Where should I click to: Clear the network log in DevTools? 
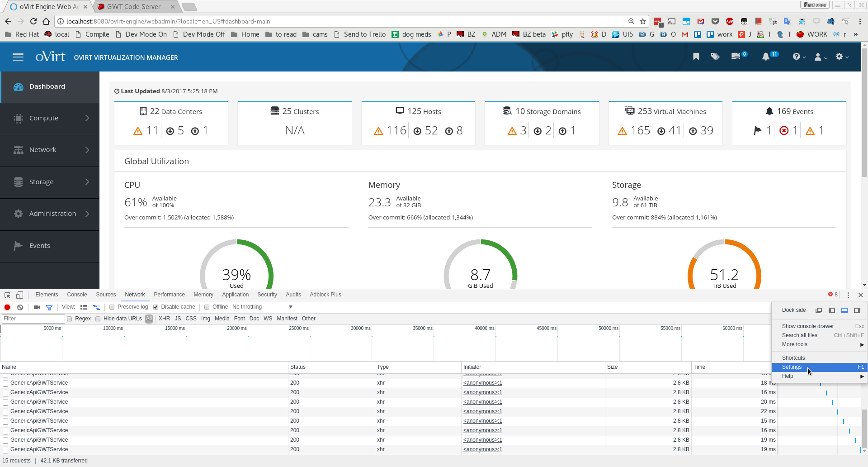point(20,307)
